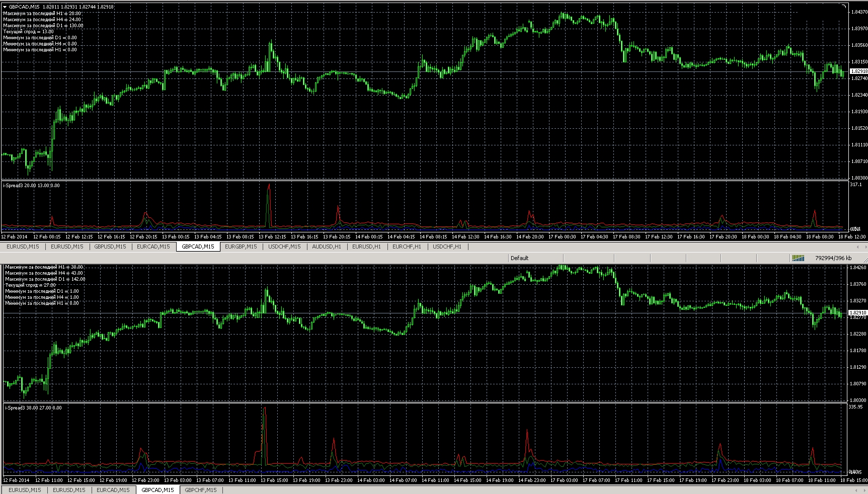This screenshot has width=868, height=494.
Task: Open the EURCHF,H1 chart tab
Action: click(x=407, y=246)
